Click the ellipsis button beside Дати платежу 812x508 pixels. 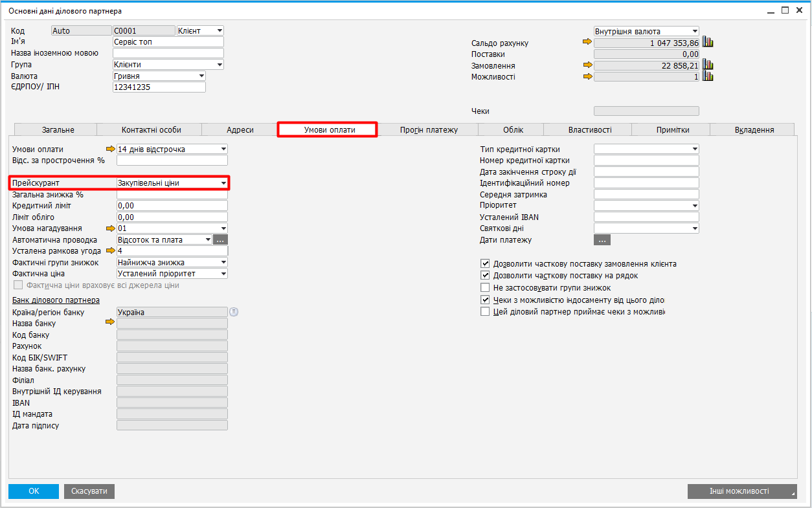(602, 240)
